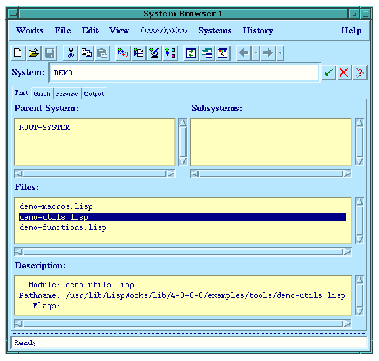Screen dimensions: 379x361
Task: Click Description horizontal scroll left arrow
Action: (18, 323)
